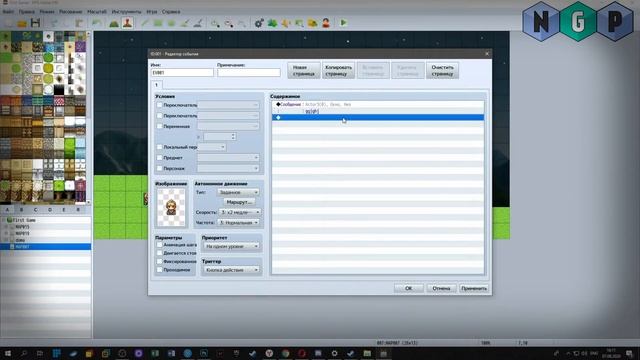Open the Event Searcher icon
Image resolution: width=640 pixels, height=360 pixels.
tap(299, 23)
